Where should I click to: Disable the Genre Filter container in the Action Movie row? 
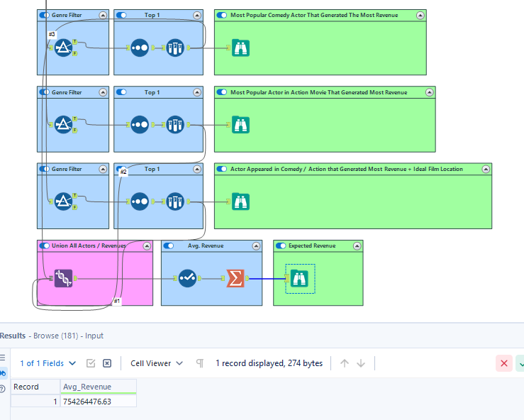tap(45, 92)
